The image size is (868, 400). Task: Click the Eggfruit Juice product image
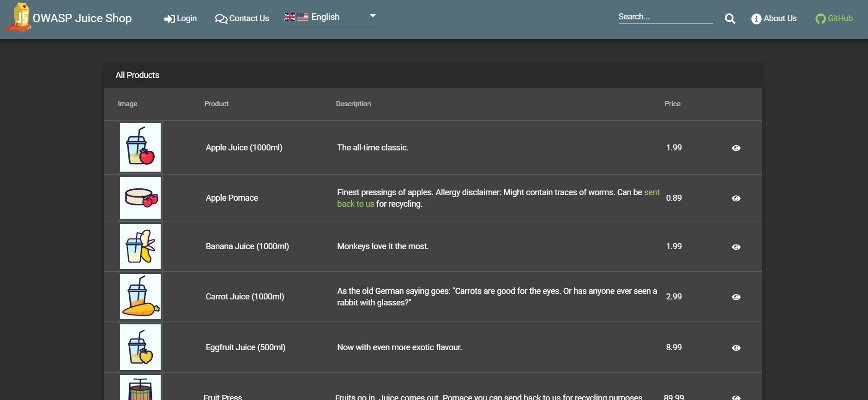pos(140,347)
